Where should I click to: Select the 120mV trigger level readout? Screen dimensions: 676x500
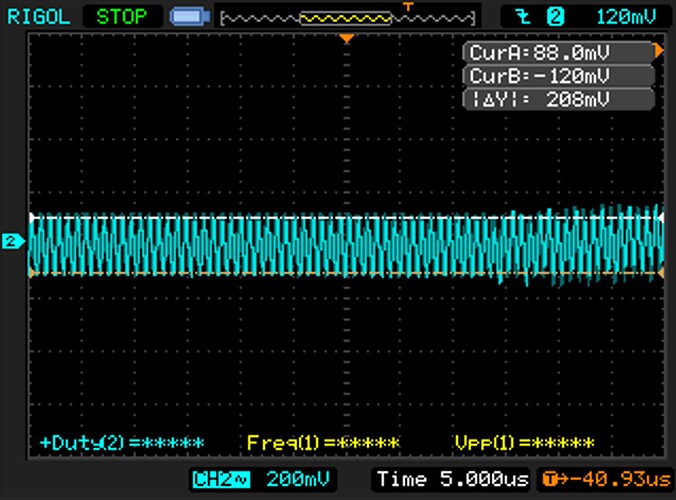tap(620, 15)
